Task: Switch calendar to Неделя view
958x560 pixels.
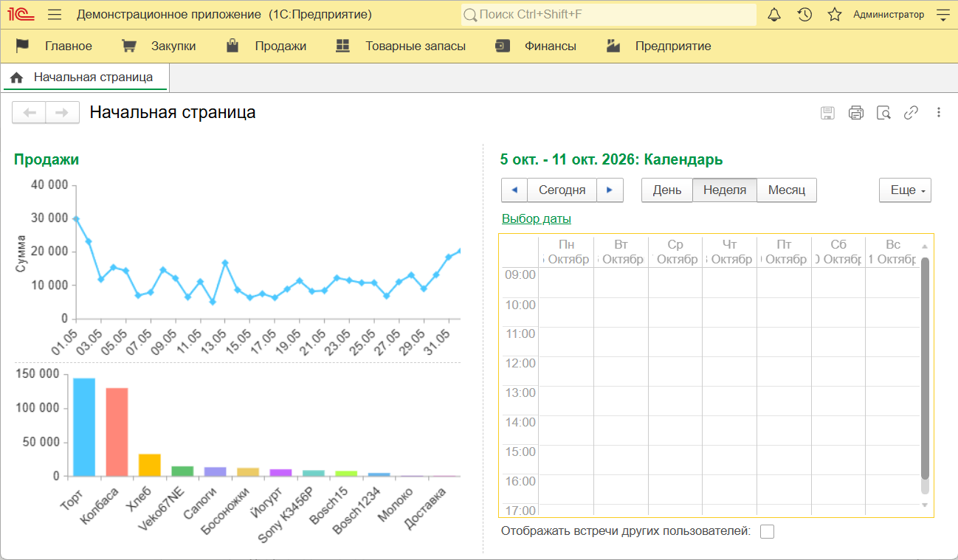Action: (725, 190)
